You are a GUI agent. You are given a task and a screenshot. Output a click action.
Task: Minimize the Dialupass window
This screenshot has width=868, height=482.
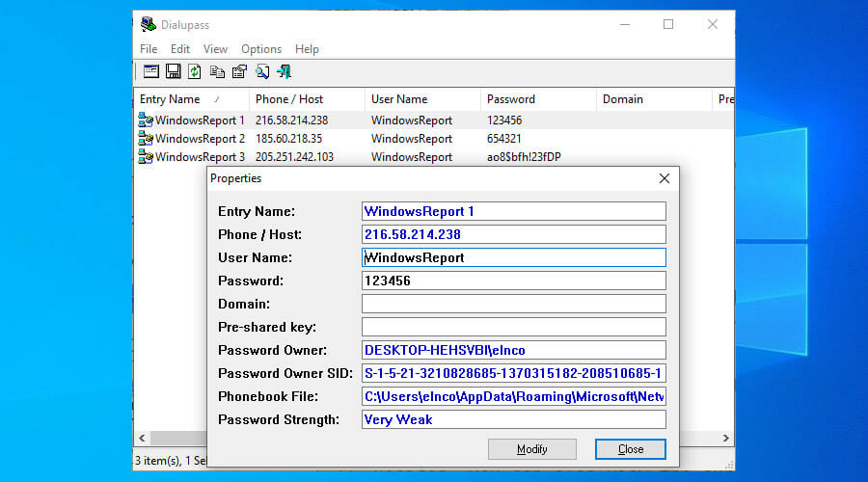tap(625, 24)
